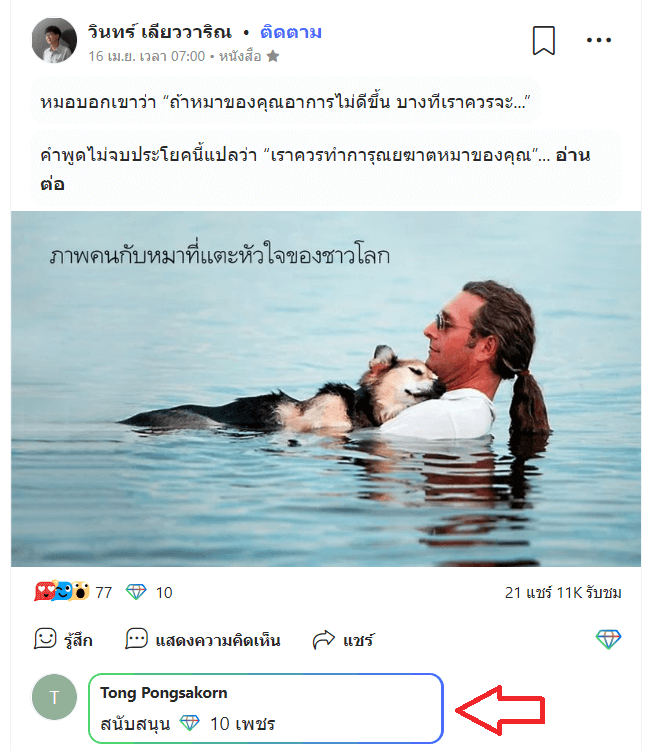
Task: Open author name วินทร์ เลียววาริณ
Action: tap(160, 32)
